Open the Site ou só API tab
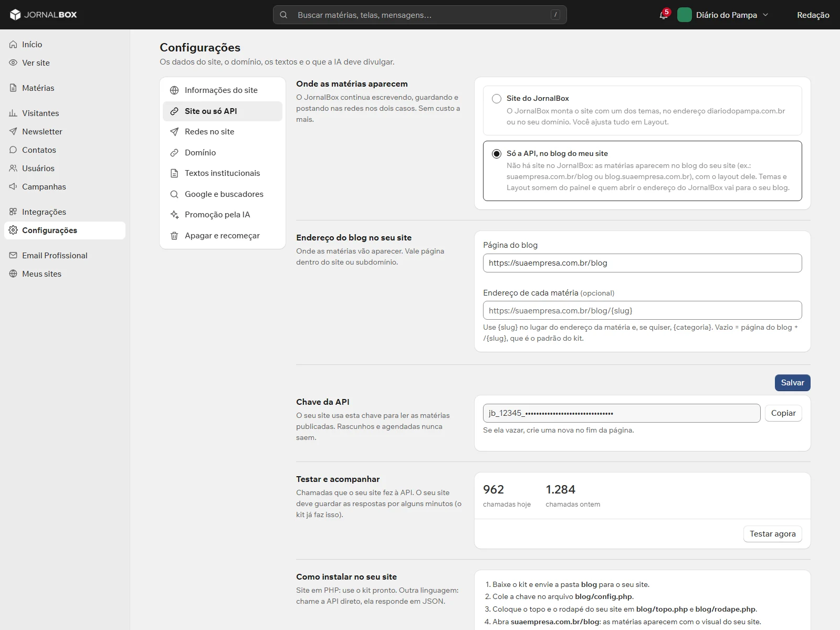The height and width of the screenshot is (630, 840). coord(223,111)
